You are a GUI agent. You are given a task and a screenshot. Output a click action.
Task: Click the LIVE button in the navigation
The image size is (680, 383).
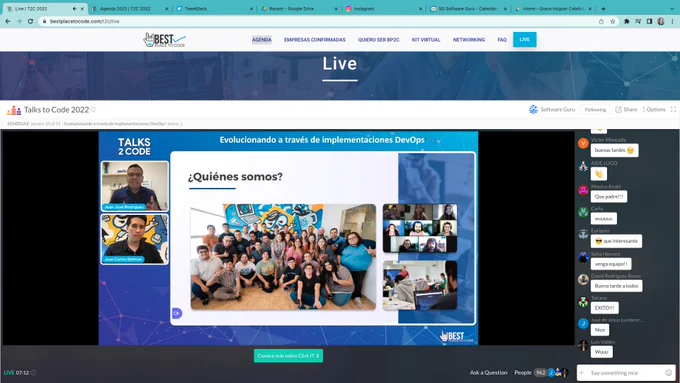pyautogui.click(x=524, y=39)
